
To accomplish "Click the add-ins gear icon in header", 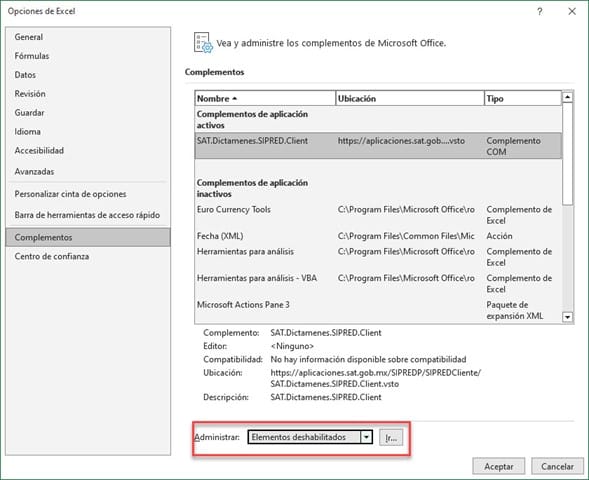I will (203, 42).
